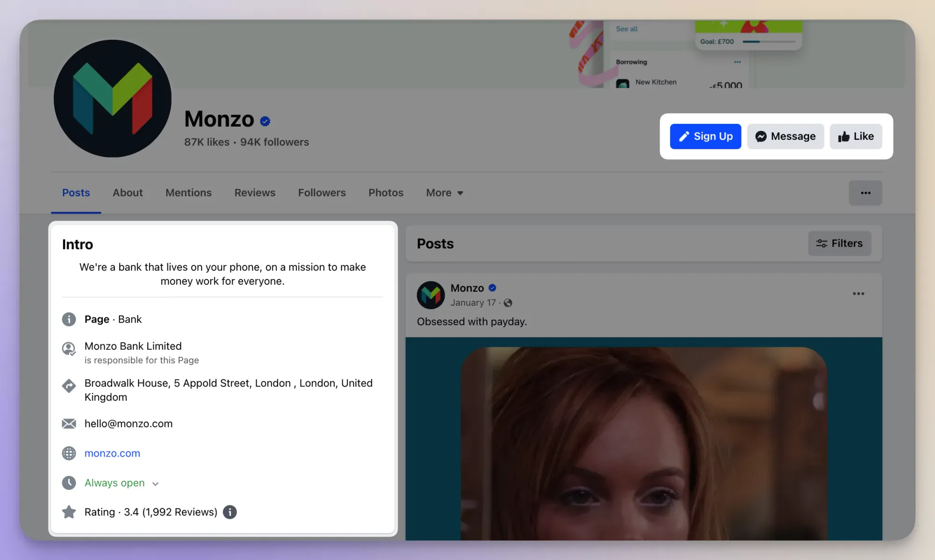Click the blue Sign Up button
Screen dimensions: 935x560
pyautogui.click(x=705, y=136)
